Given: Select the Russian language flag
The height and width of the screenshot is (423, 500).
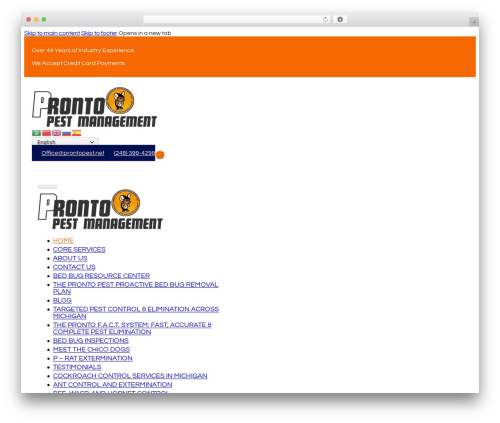Looking at the screenshot, I should pyautogui.click(x=66, y=133).
